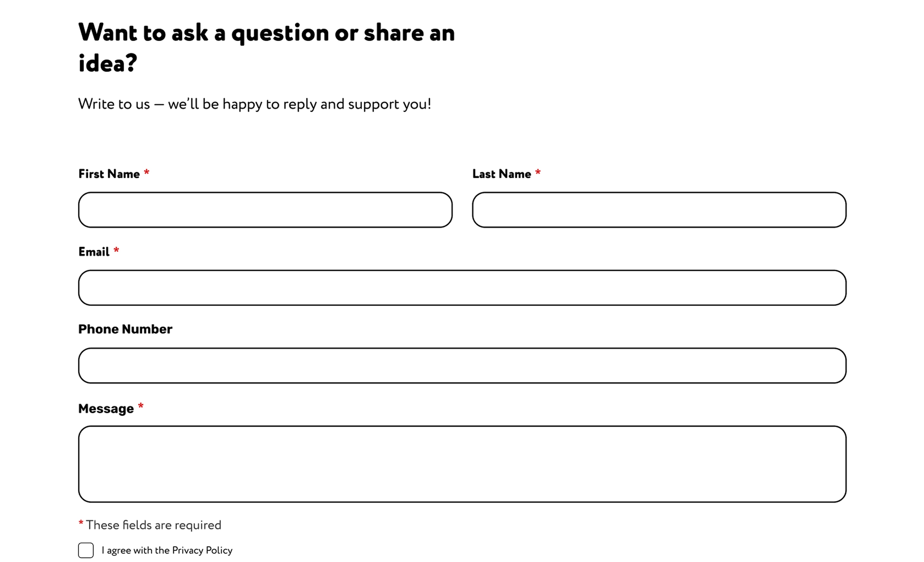Click the red asterisk beside Last Name
The image size is (924, 562).
coord(538,173)
